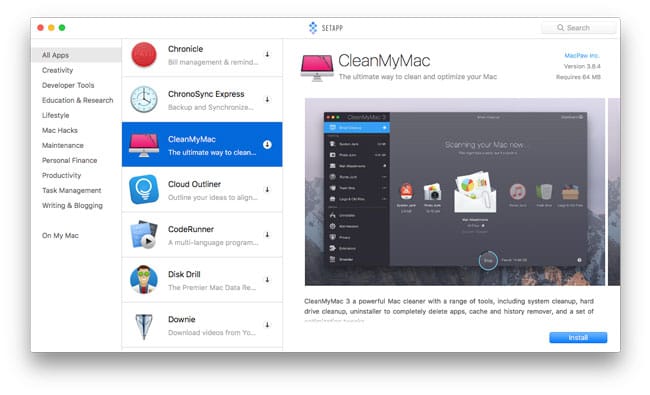Open the Task Management category
This screenshot has height=395, width=650.
point(71,190)
